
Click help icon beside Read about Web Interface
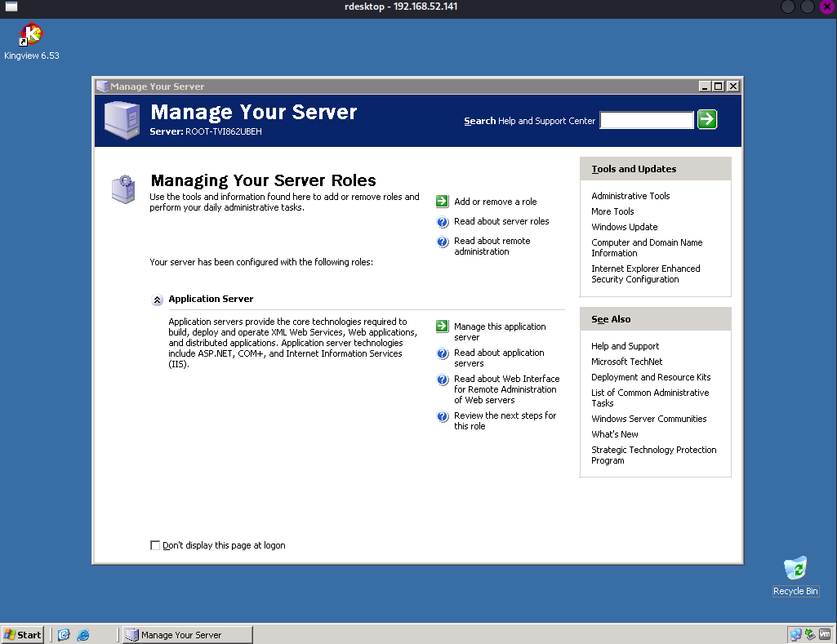click(x=443, y=380)
